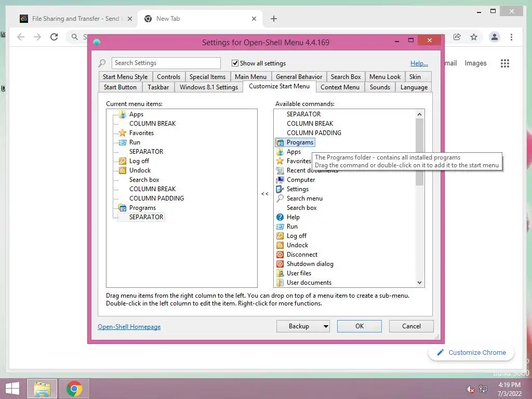Open the Open-Shell Homepage link
532x399 pixels.
129,327
